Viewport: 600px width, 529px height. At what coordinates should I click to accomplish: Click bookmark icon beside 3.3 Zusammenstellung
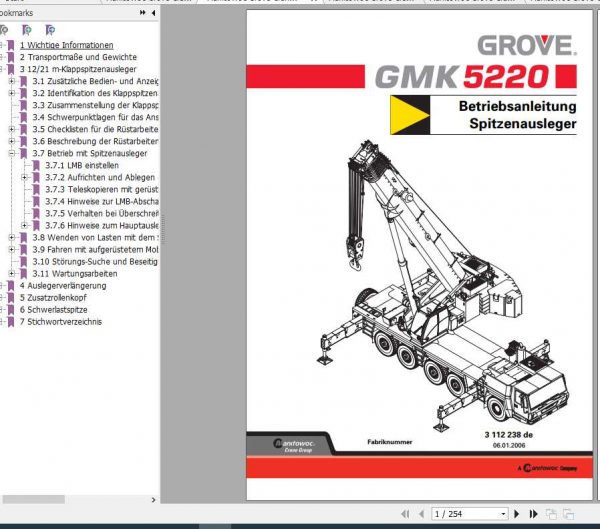[23, 105]
